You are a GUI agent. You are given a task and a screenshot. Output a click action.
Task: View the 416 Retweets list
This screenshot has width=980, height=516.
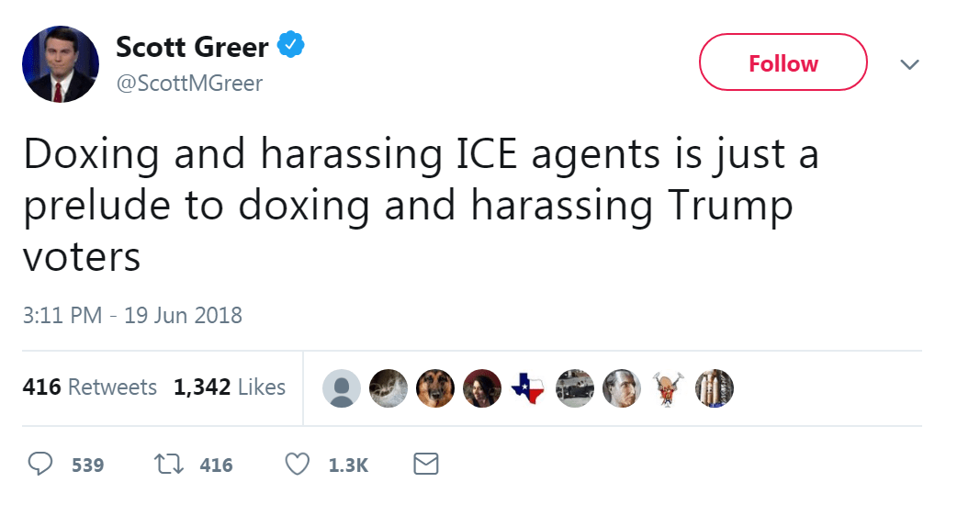coord(89,387)
